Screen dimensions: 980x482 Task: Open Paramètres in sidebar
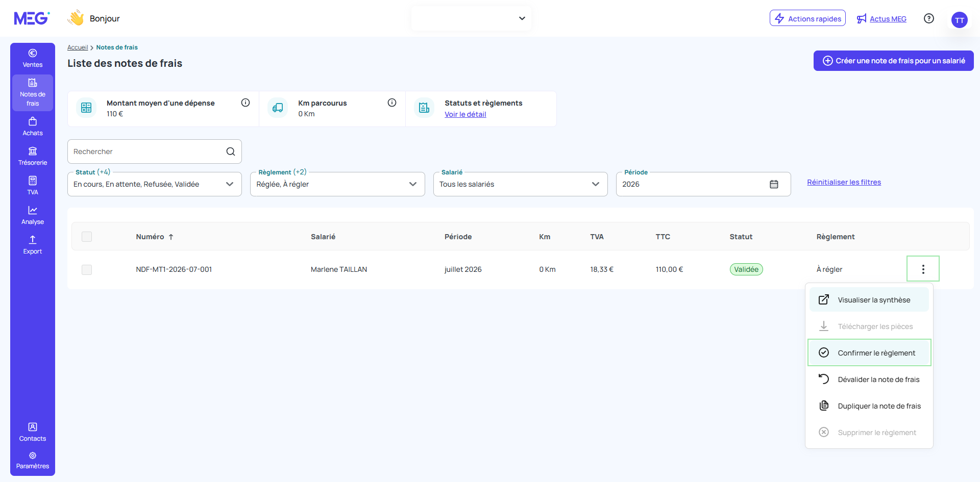pos(33,460)
